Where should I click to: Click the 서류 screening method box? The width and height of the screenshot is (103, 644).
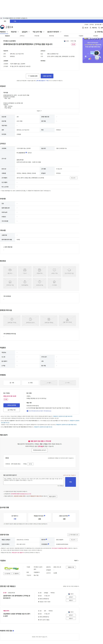(x=12, y=383)
